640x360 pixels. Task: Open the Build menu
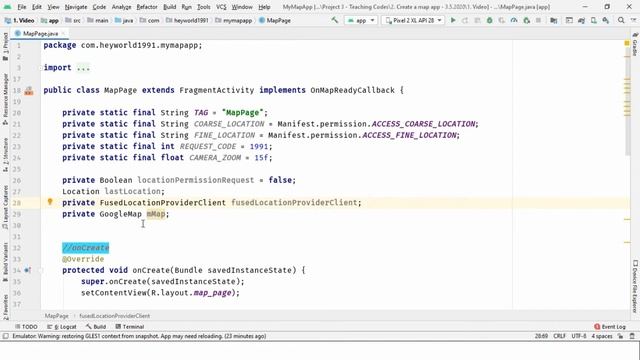coord(169,7)
